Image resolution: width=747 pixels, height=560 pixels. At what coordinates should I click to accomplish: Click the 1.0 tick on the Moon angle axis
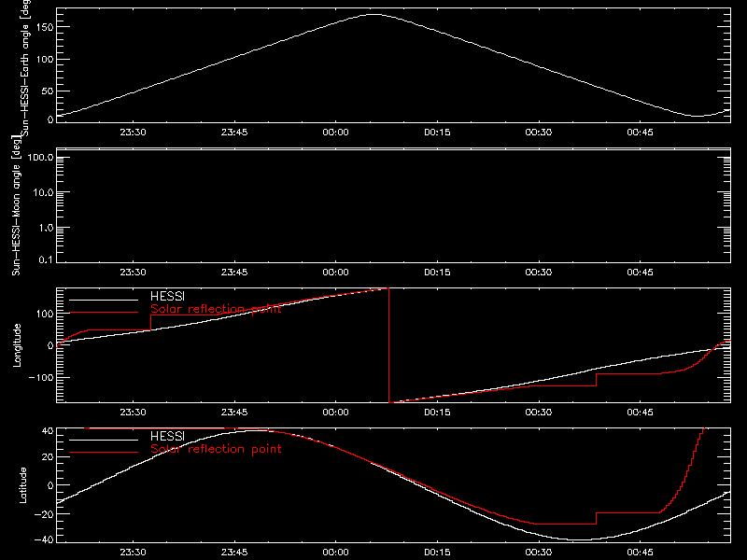click(x=46, y=228)
